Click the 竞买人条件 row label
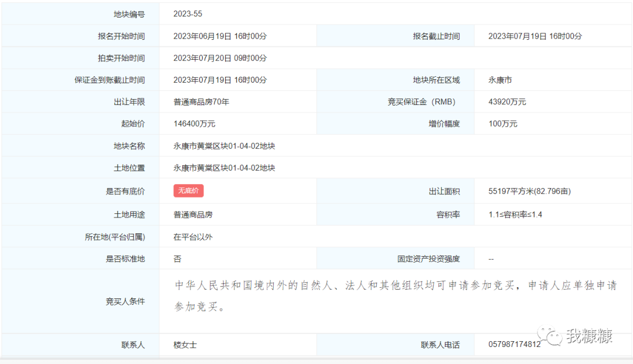Viewport: 633px width, 364px height. [x=125, y=302]
